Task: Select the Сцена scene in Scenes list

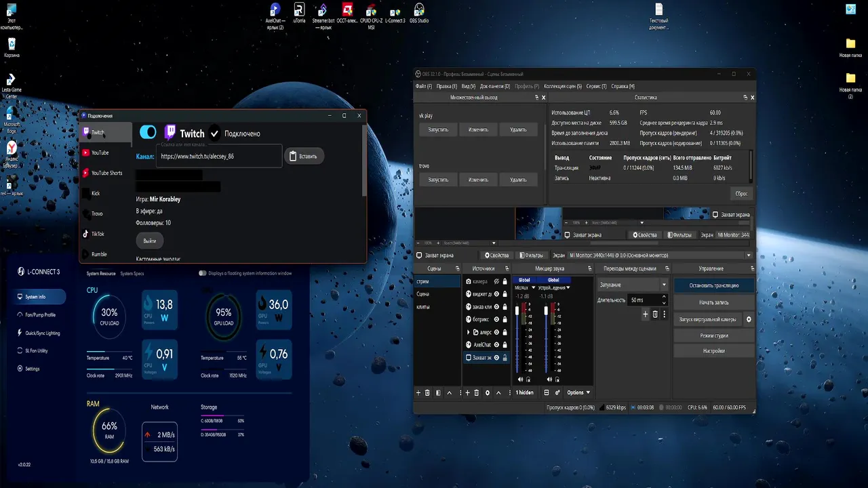Action: pos(437,294)
